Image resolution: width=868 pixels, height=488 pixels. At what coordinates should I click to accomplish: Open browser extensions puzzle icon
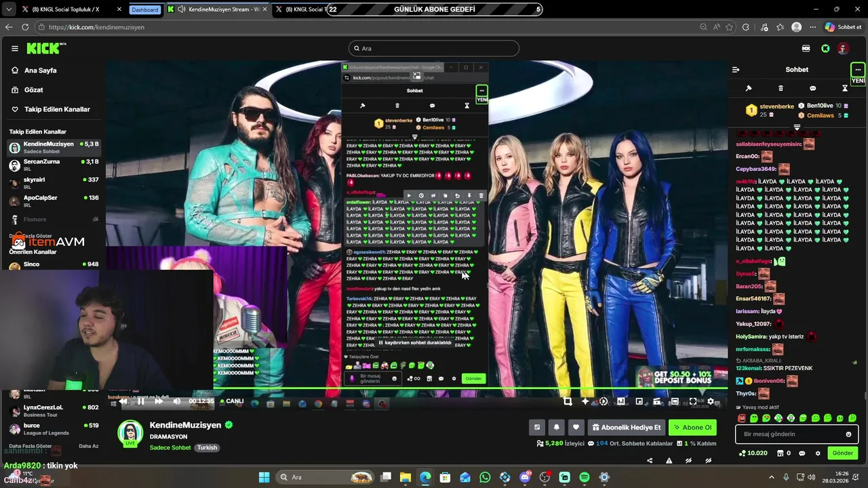[x=746, y=27]
